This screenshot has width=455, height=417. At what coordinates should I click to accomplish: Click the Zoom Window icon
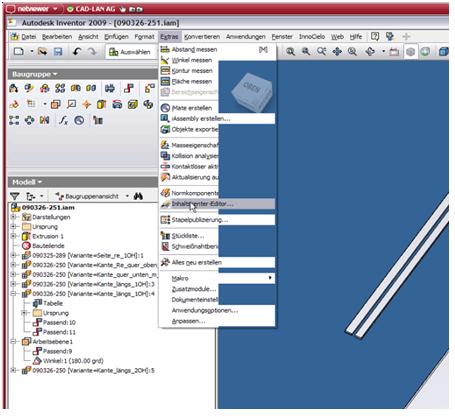point(306,52)
